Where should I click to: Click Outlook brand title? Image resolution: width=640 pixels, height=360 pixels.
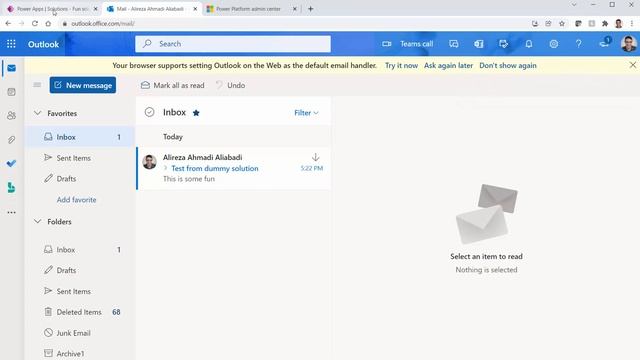pos(43,44)
